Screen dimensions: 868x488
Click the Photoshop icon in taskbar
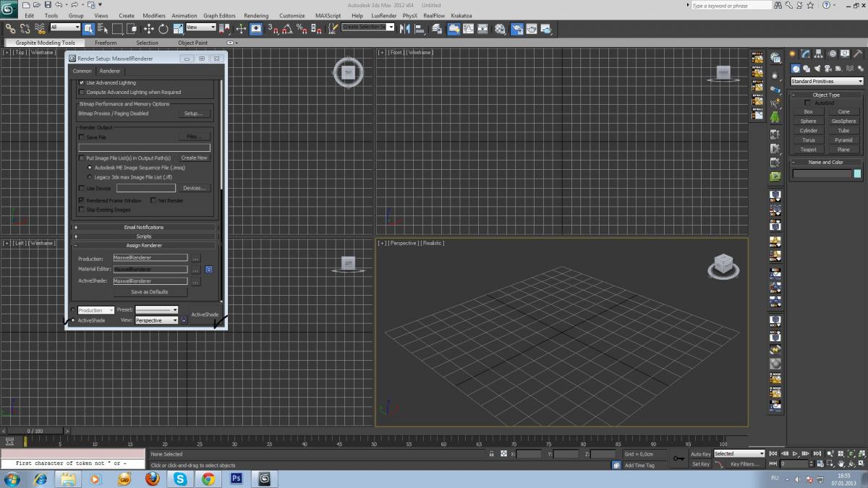click(x=236, y=479)
